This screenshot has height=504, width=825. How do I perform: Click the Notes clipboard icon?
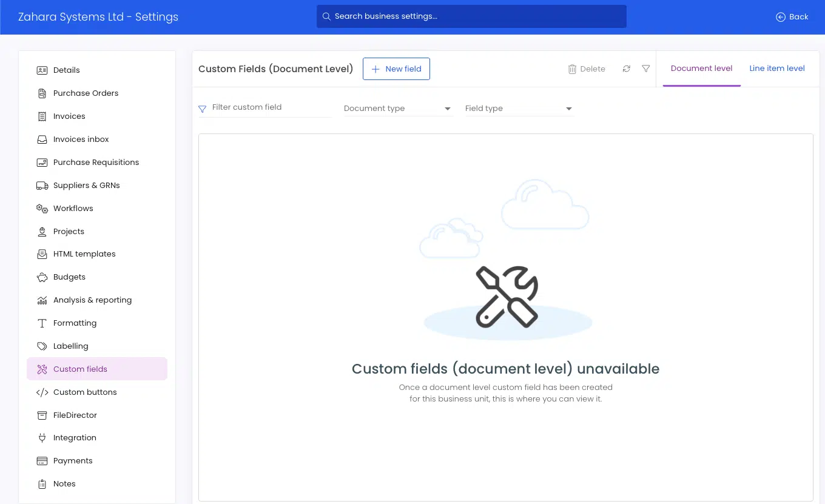42,484
